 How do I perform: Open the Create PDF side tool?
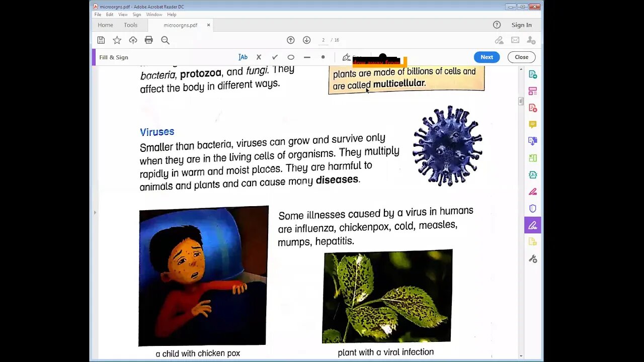[x=533, y=108]
